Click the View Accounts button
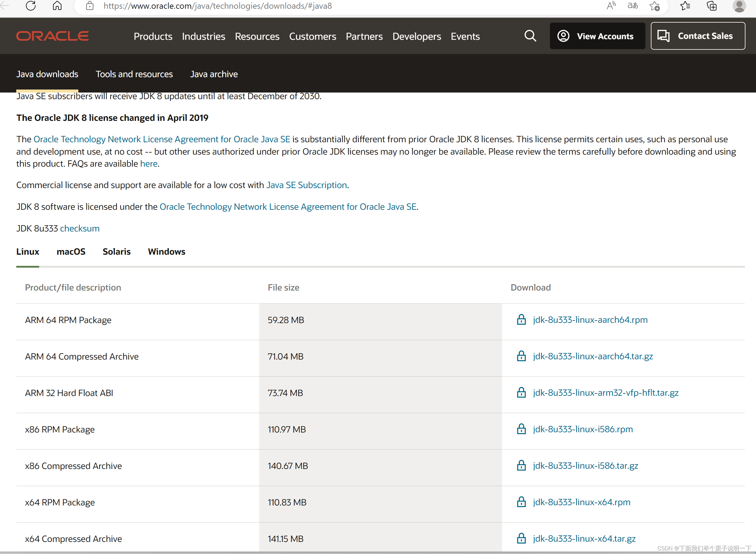756x554 pixels. [x=597, y=36]
